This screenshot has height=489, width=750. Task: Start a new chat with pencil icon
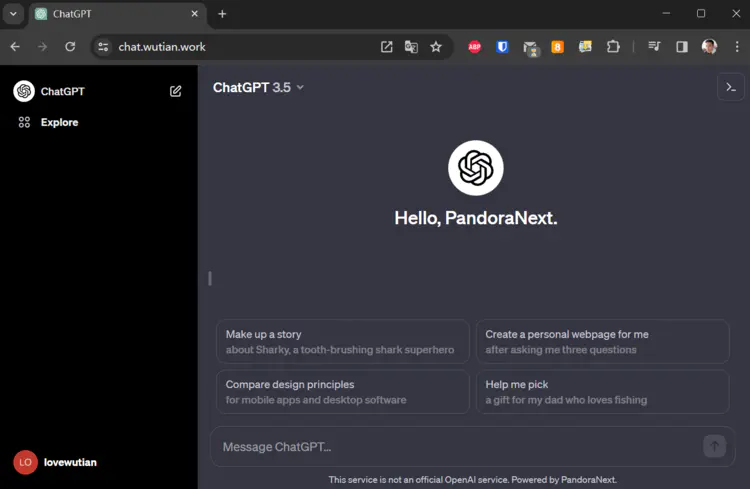coord(176,91)
